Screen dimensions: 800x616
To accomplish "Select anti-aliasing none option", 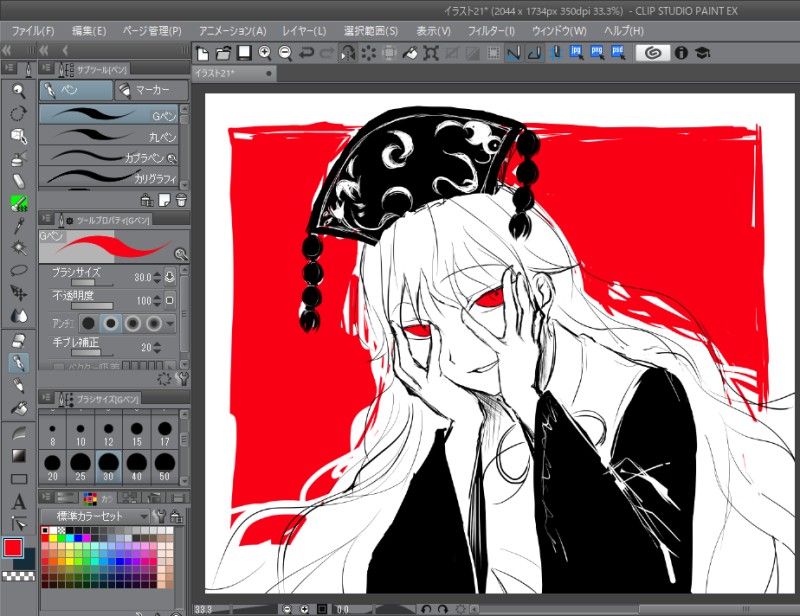I will pyautogui.click(x=89, y=323).
